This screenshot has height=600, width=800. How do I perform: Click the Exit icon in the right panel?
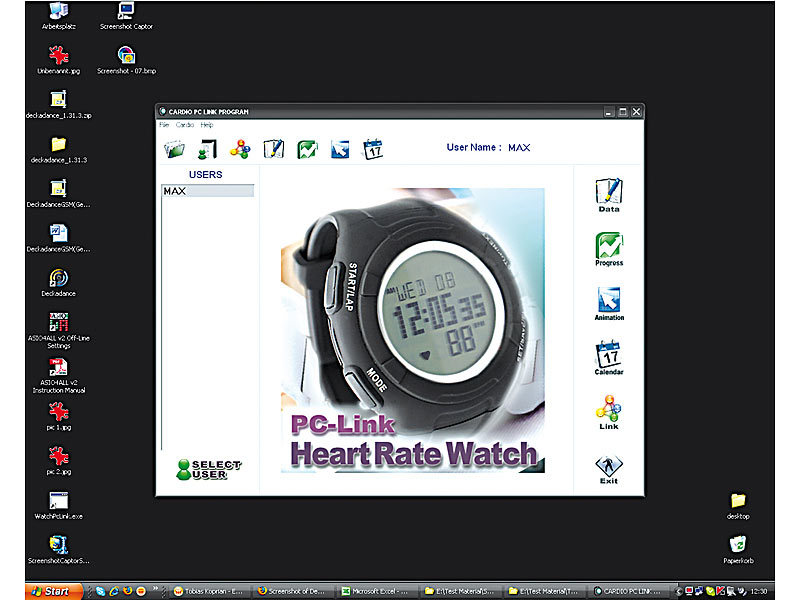[609, 469]
